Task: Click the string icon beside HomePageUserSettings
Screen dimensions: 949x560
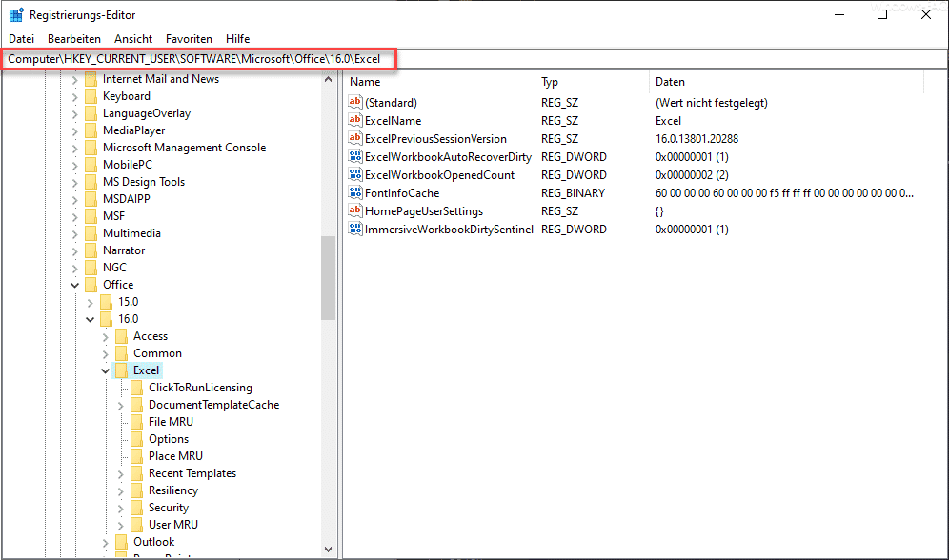Action: (355, 211)
